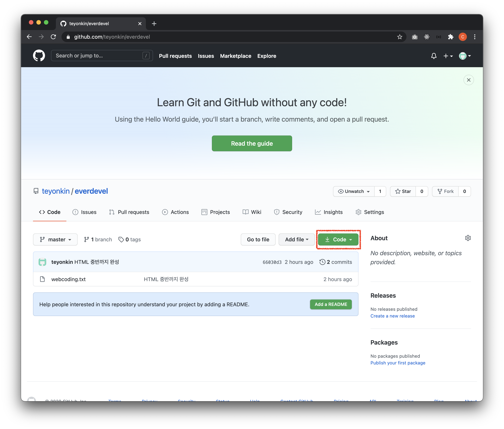
Task: Close the teyonkin/everdevel browser tab
Action: click(x=140, y=24)
